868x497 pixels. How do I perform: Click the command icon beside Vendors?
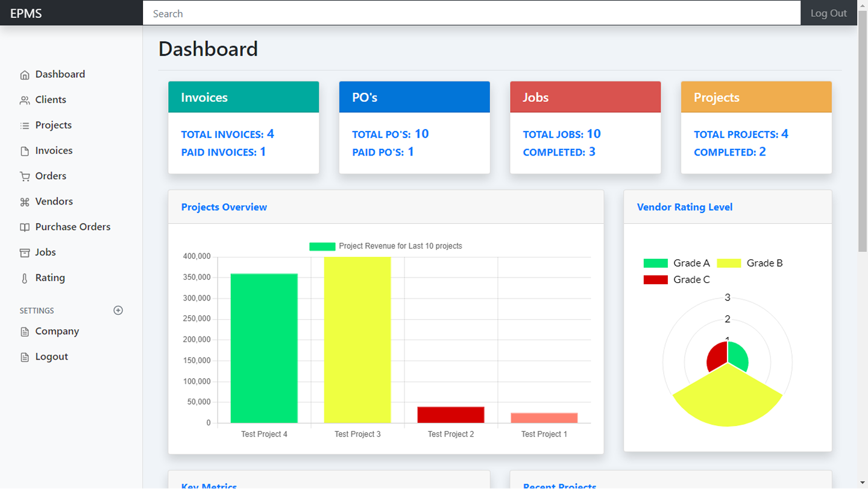25,202
